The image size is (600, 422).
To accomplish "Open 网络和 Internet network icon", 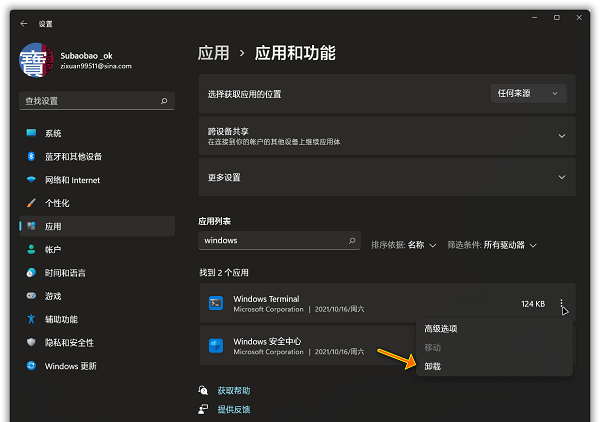I will click(31, 180).
